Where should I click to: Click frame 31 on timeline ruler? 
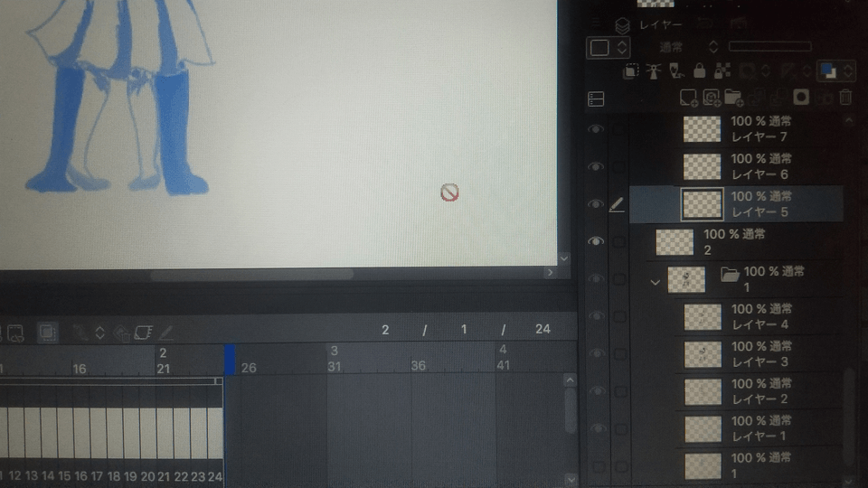(334, 366)
